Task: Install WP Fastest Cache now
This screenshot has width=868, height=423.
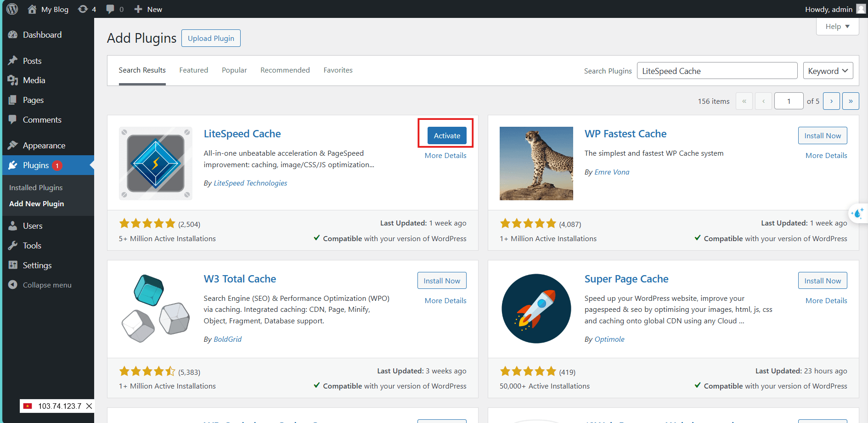Action: tap(823, 135)
